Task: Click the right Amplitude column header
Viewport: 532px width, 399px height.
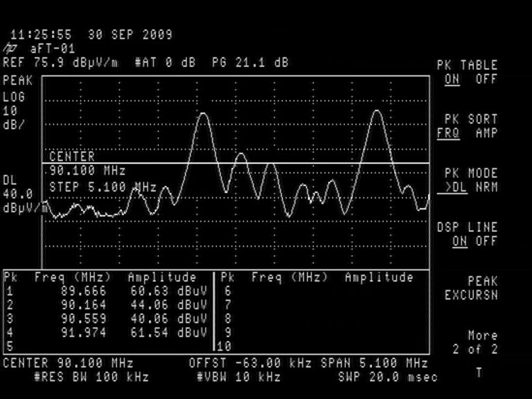Action: pos(379,277)
